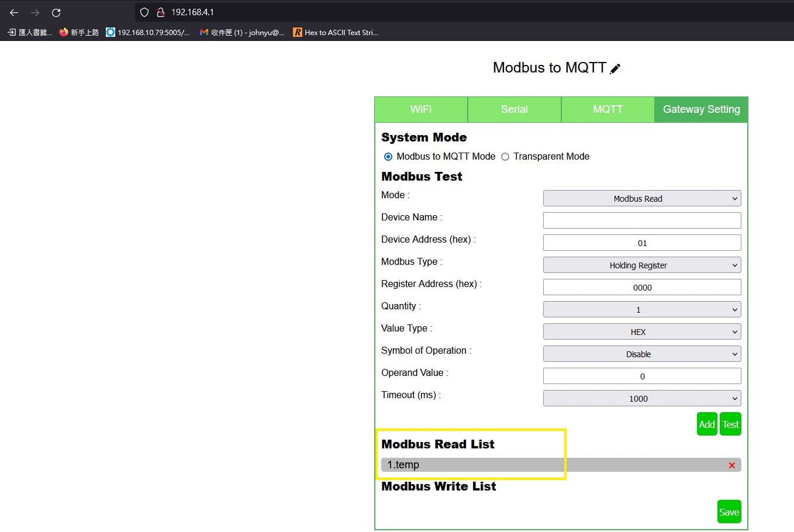Click the pencil edit icon beside title
Viewport: 794px width, 532px height.
[x=615, y=69]
